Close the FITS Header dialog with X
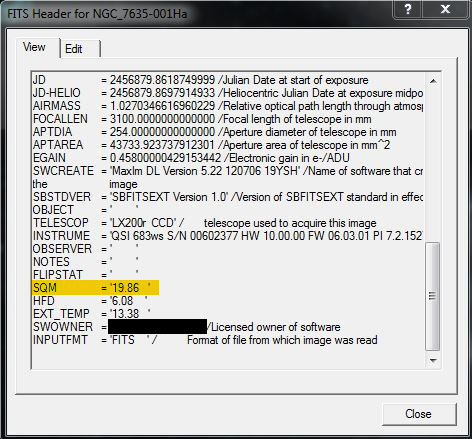The height and width of the screenshot is (439, 472). tap(445, 9)
